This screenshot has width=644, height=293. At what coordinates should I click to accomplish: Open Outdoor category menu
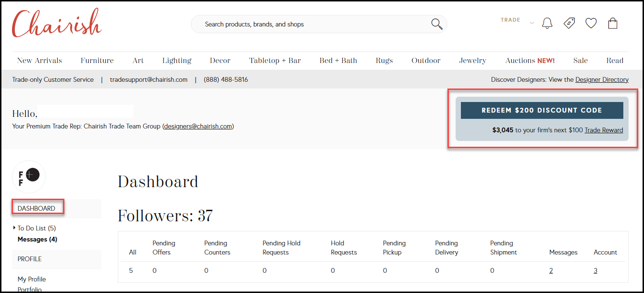[x=426, y=61]
